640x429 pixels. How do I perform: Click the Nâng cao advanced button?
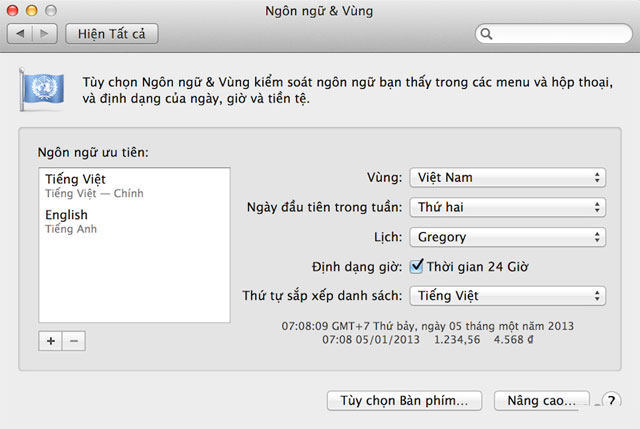541,401
